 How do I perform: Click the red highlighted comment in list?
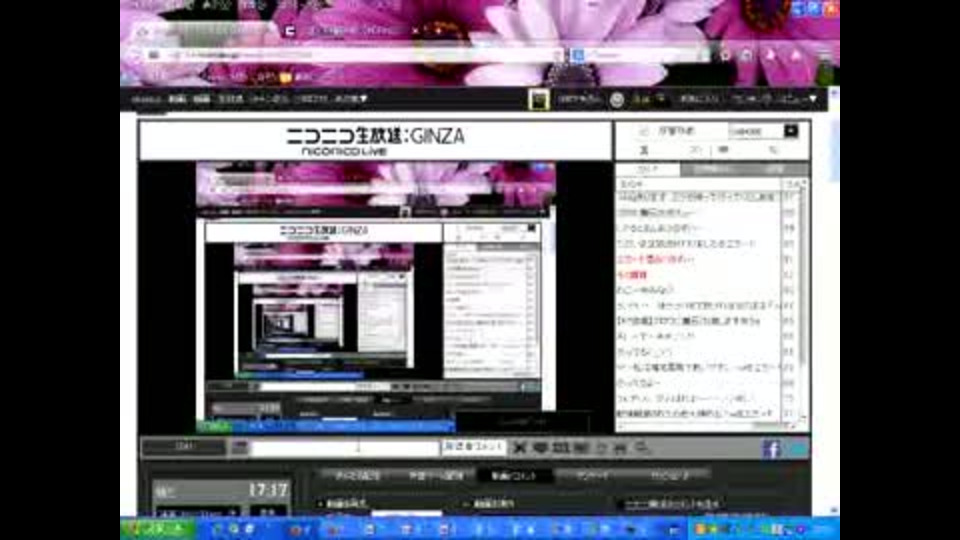pos(655,260)
